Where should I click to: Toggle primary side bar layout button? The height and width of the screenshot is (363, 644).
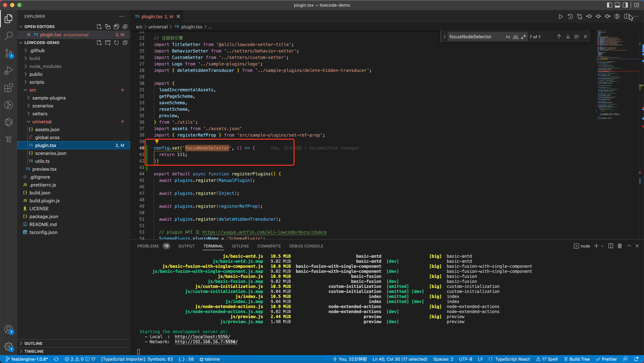tap(609, 5)
